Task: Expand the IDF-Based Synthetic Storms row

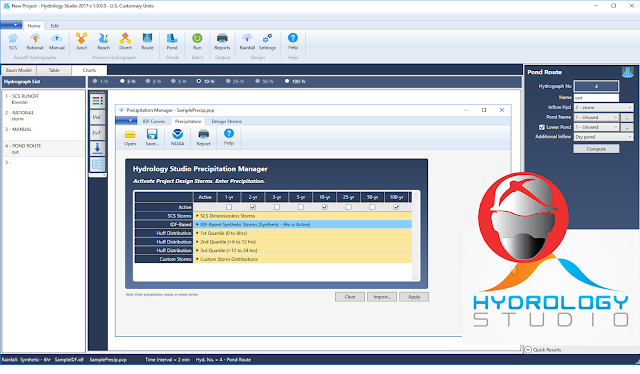Action: point(197,224)
